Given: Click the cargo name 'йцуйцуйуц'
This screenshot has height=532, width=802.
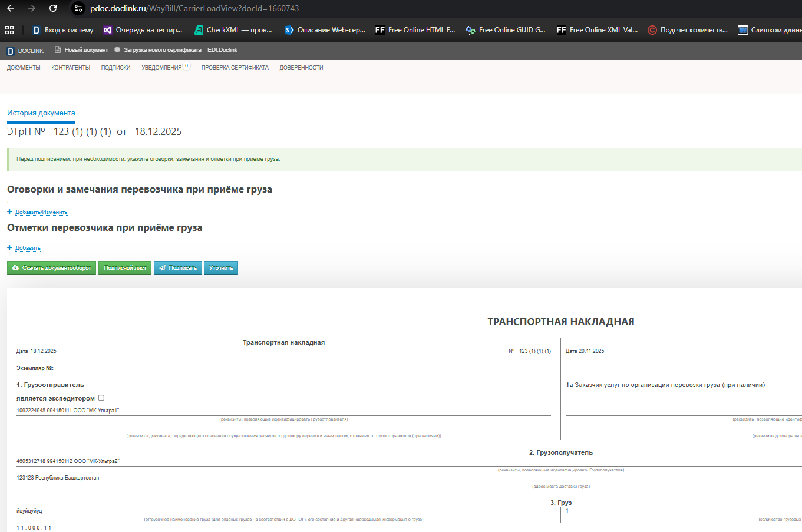Looking at the screenshot, I should point(29,511).
